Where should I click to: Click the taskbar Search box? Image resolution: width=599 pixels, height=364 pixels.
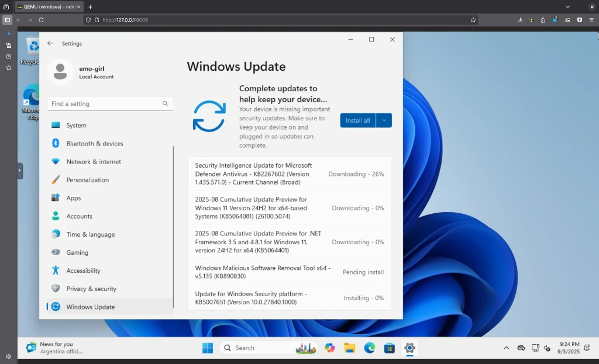pyautogui.click(x=269, y=348)
